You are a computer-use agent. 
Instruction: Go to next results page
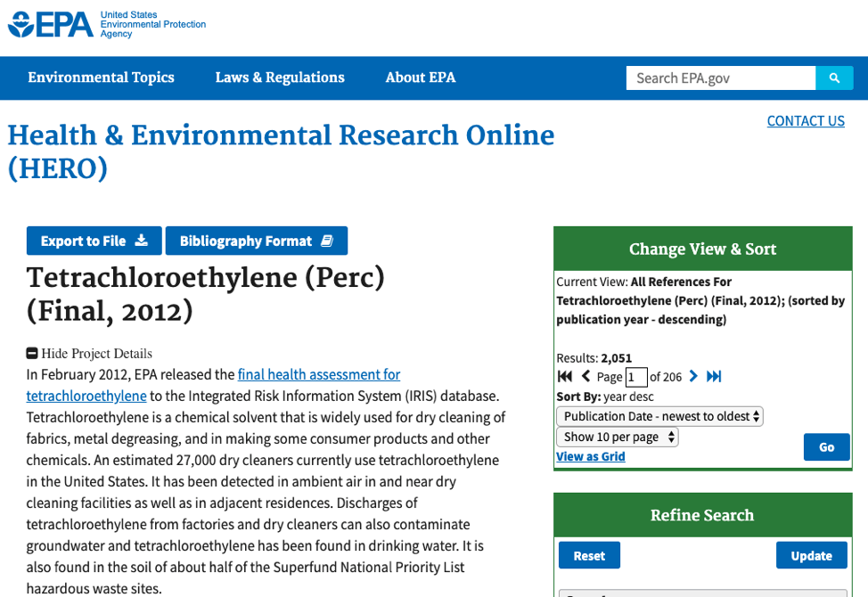[x=693, y=376]
